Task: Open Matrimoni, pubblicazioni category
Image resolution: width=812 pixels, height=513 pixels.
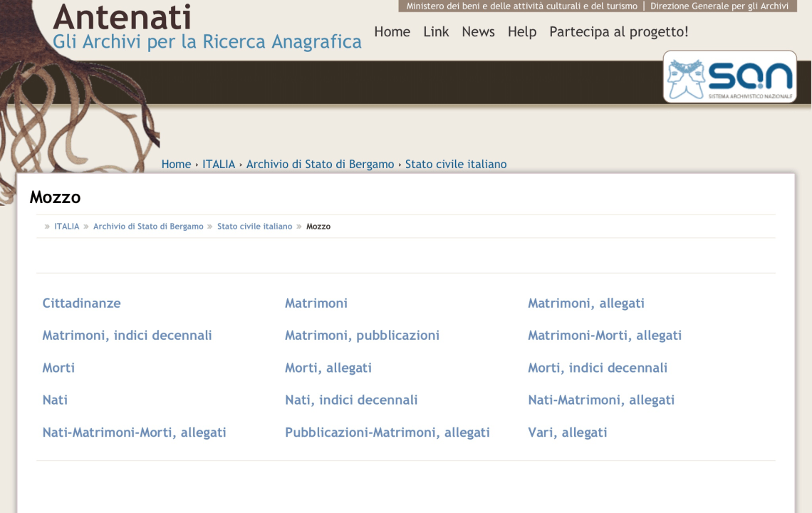Action: coord(362,336)
